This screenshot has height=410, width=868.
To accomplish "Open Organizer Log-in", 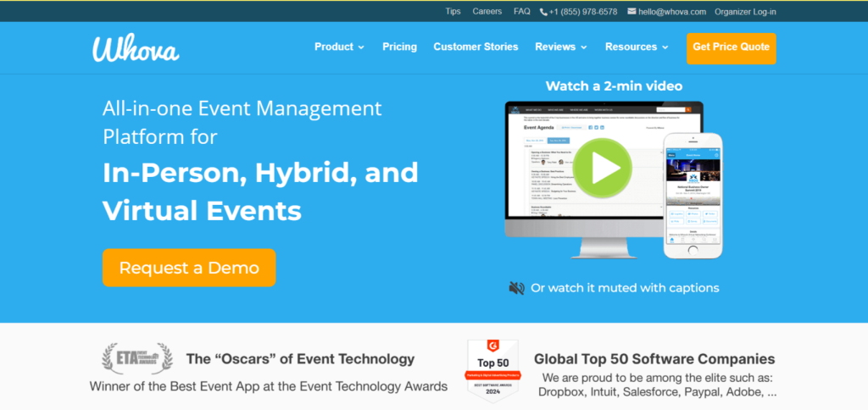I will click(745, 12).
